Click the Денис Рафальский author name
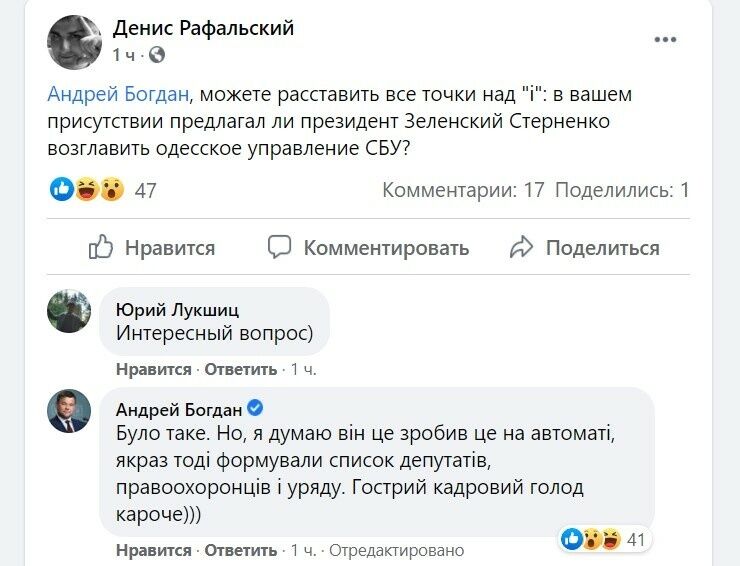 point(203,28)
